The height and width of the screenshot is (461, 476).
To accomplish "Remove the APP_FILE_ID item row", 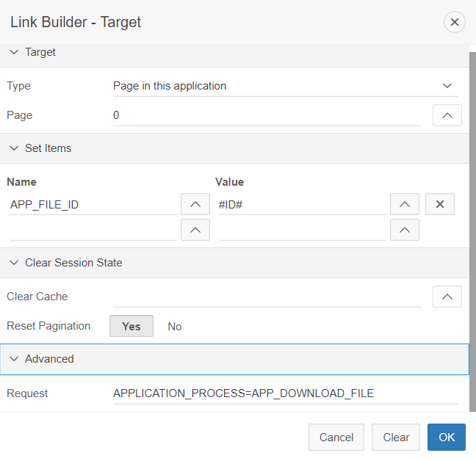I will click(440, 205).
